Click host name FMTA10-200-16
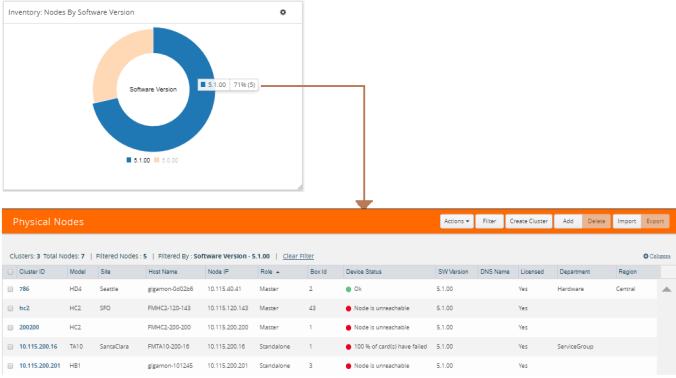The height and width of the screenshot is (378, 676). [168, 347]
